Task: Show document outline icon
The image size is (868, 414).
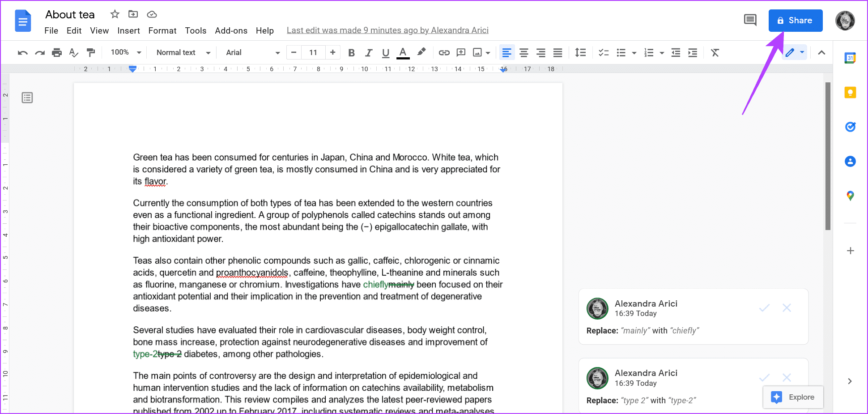Action: (x=27, y=98)
